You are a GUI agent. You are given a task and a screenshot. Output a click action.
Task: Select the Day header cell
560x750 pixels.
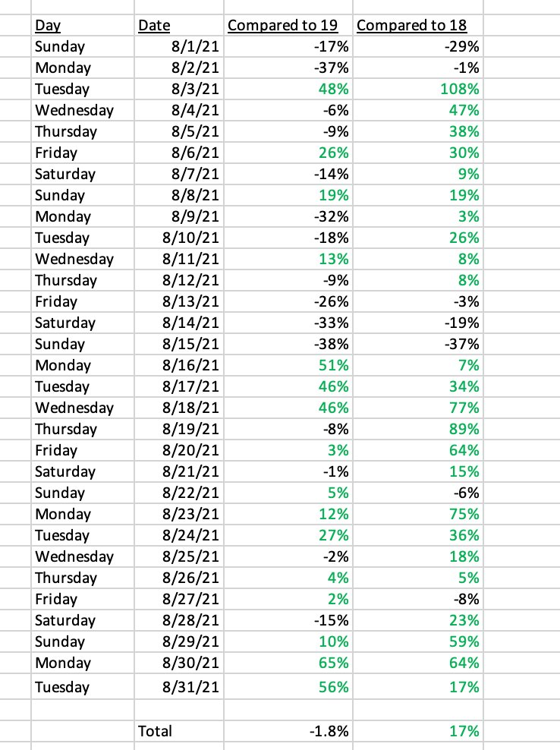point(82,25)
